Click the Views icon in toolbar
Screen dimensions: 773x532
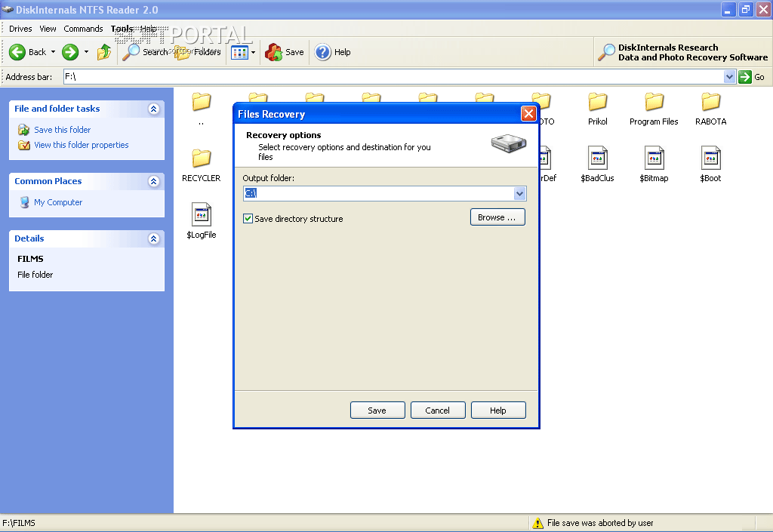click(239, 52)
